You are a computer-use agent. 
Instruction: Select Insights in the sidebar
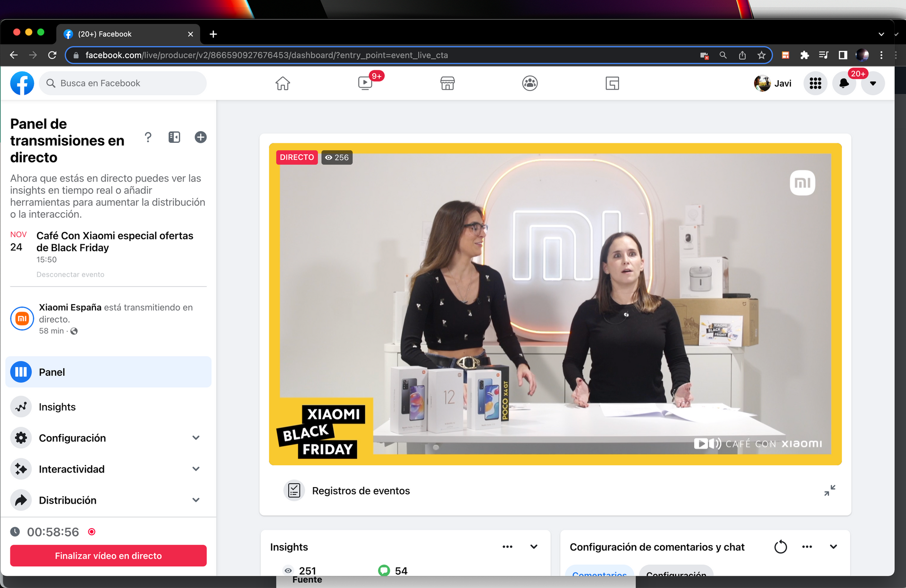[x=57, y=407]
